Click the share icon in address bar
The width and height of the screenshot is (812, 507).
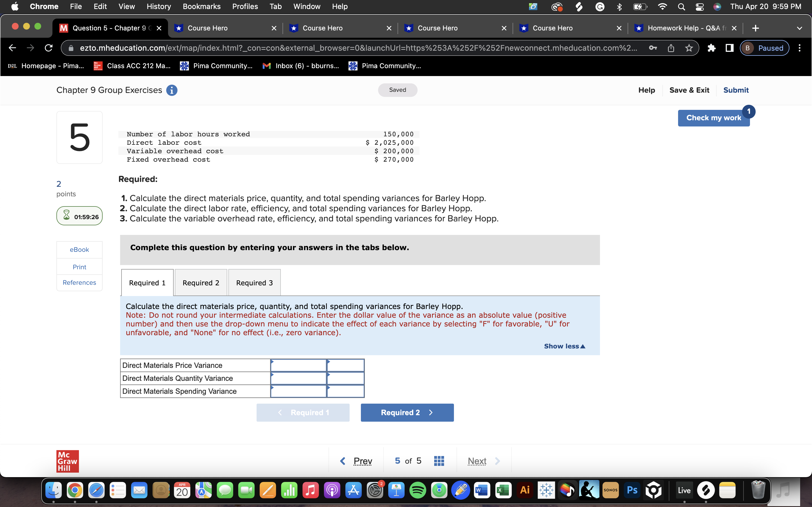[x=671, y=48]
